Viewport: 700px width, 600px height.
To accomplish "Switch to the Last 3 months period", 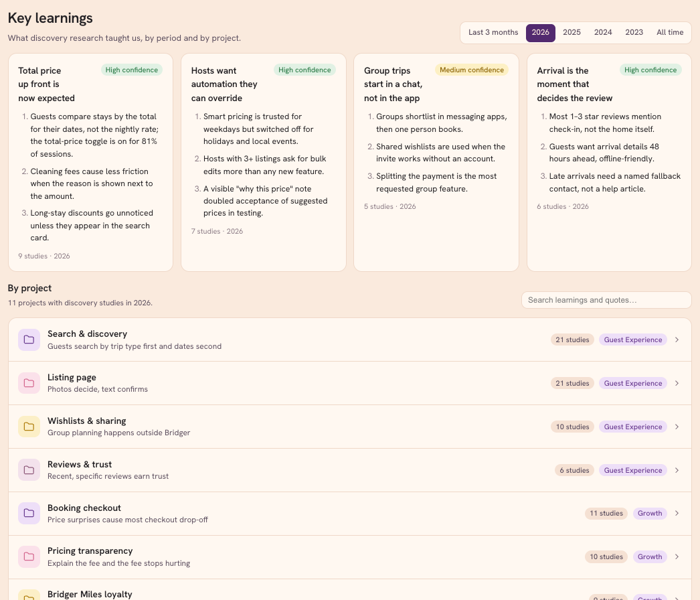I will click(x=493, y=33).
